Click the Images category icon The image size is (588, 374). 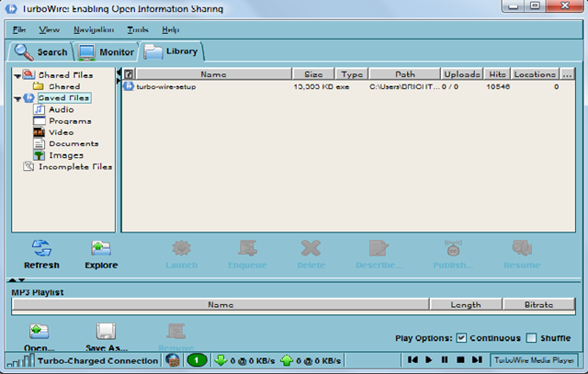(40, 155)
